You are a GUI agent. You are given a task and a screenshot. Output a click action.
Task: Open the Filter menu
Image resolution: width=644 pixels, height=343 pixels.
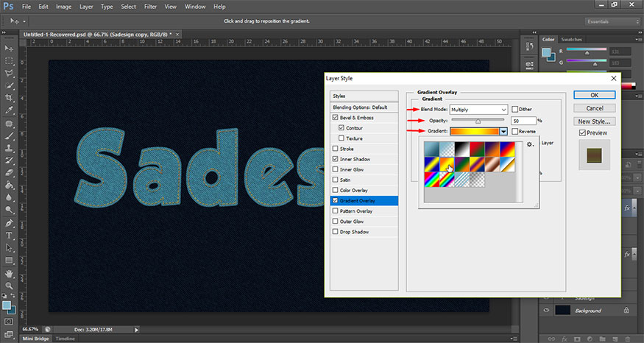[150, 7]
